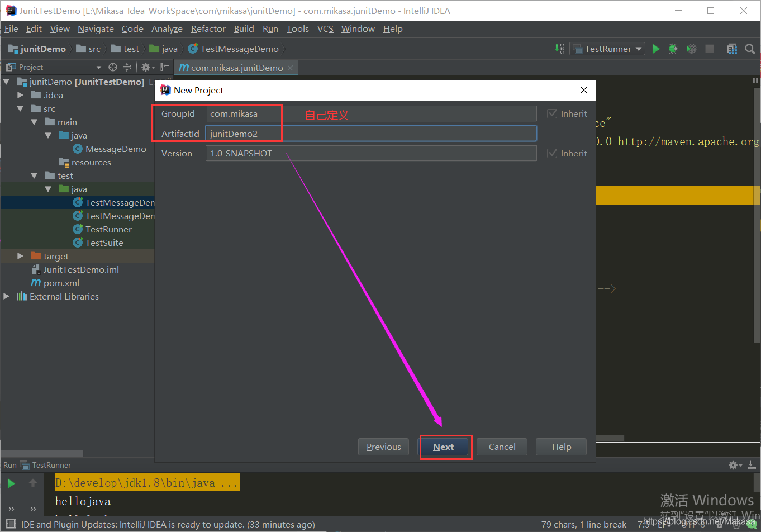Open the Refactor menu

point(208,29)
